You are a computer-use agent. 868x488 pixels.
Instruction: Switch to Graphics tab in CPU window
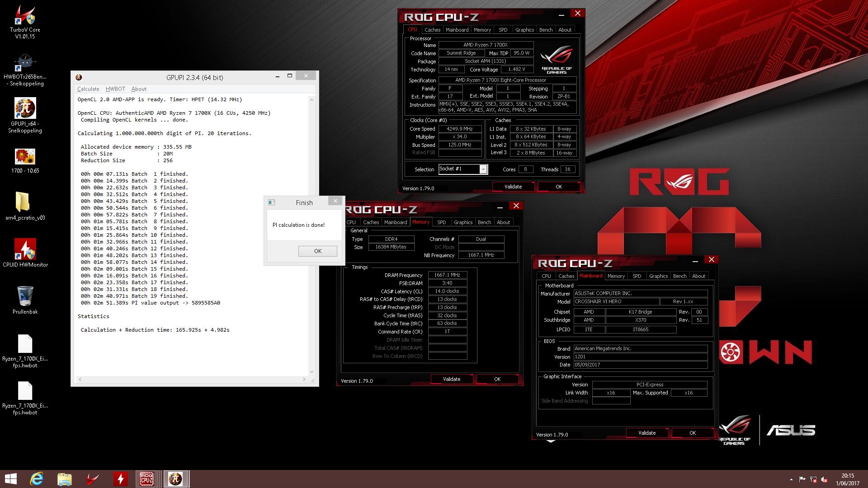tap(524, 30)
